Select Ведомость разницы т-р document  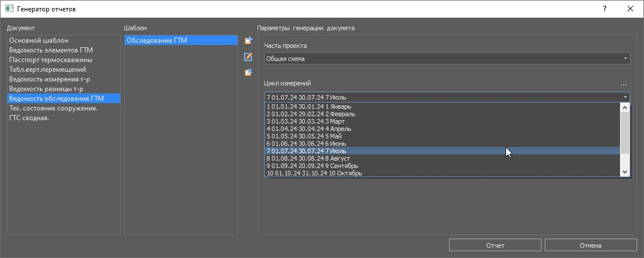46,89
